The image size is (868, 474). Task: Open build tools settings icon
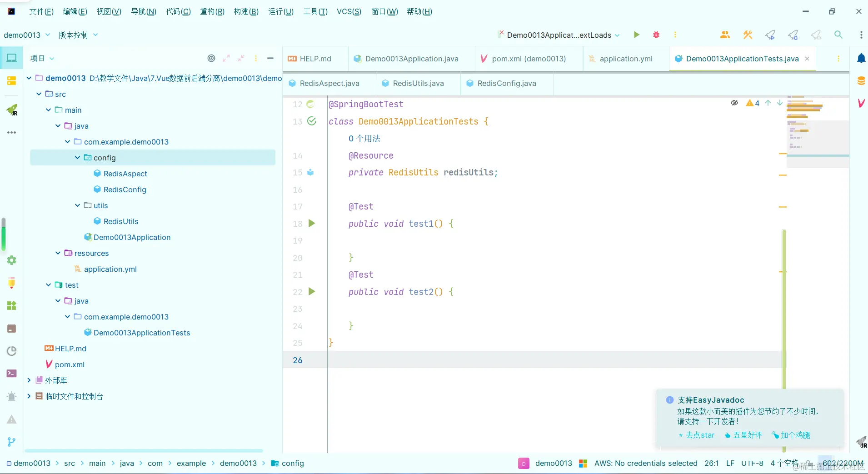coord(748,35)
